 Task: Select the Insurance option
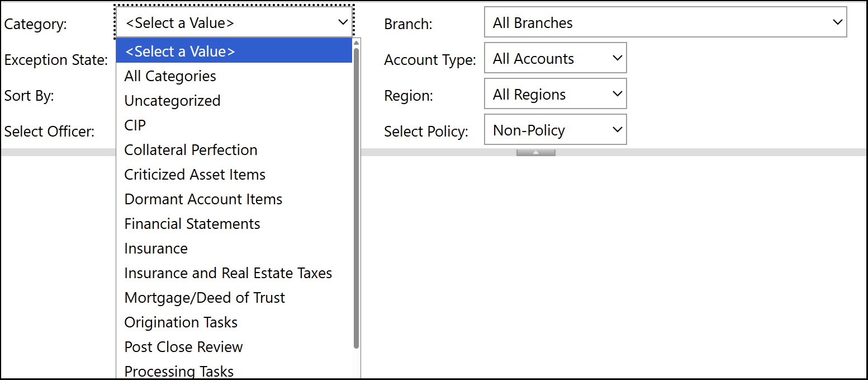coord(156,248)
